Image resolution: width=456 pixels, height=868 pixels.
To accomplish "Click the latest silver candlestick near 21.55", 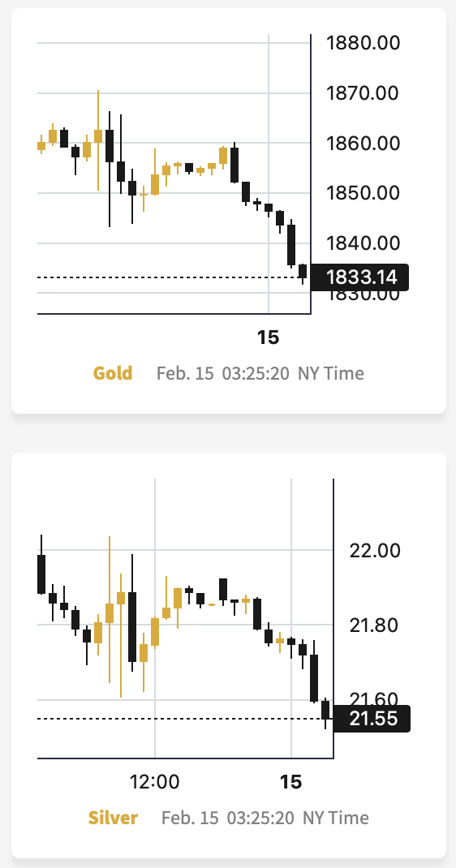I will coord(325,713).
